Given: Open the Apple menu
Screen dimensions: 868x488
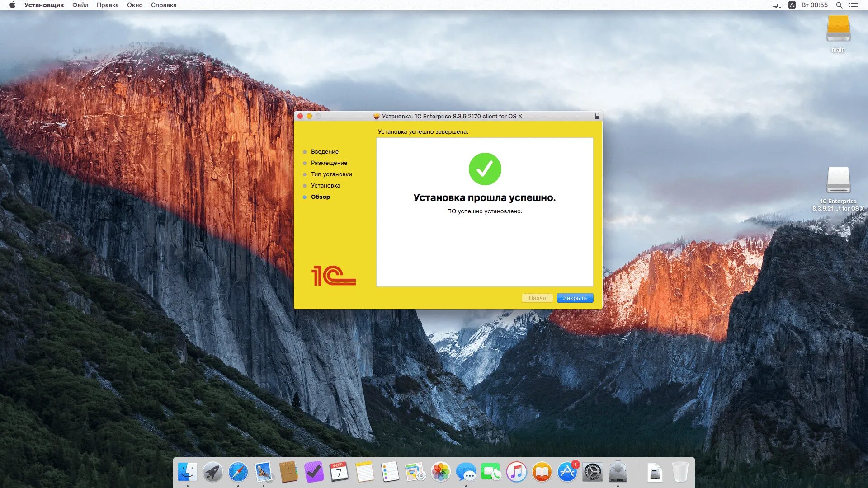Looking at the screenshot, I should 12,5.
